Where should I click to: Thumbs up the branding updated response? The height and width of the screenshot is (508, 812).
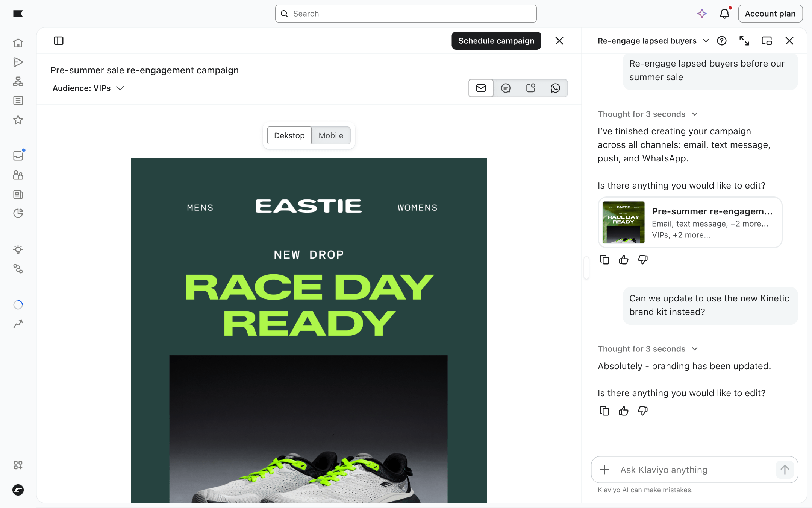624,411
